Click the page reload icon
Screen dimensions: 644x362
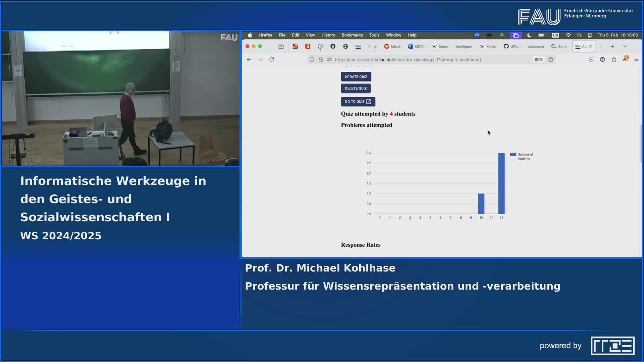point(271,59)
